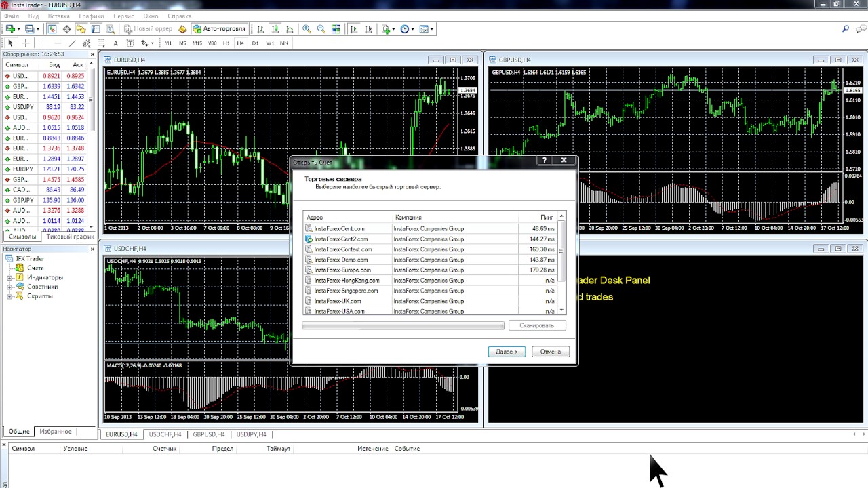This screenshot has width=868, height=488.
Task: Select the Equidistant Channel tool
Action: (x=86, y=43)
